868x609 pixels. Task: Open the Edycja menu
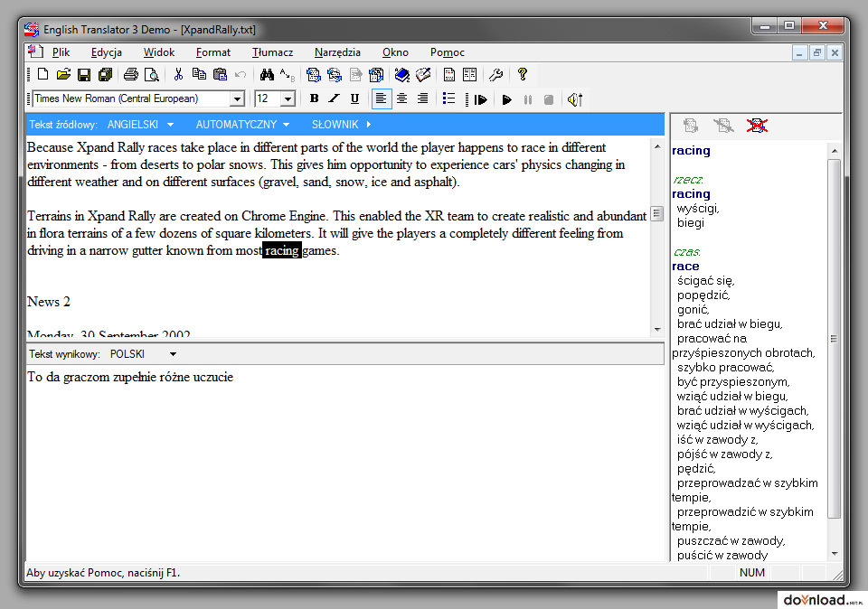pyautogui.click(x=107, y=52)
